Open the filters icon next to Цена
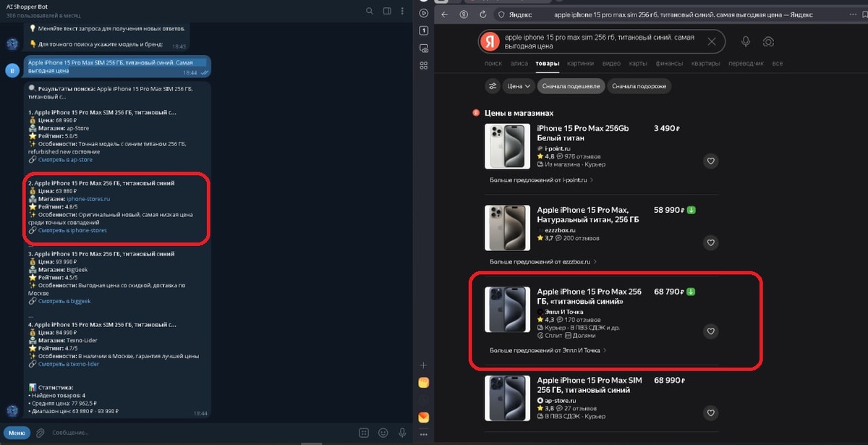 tap(493, 86)
